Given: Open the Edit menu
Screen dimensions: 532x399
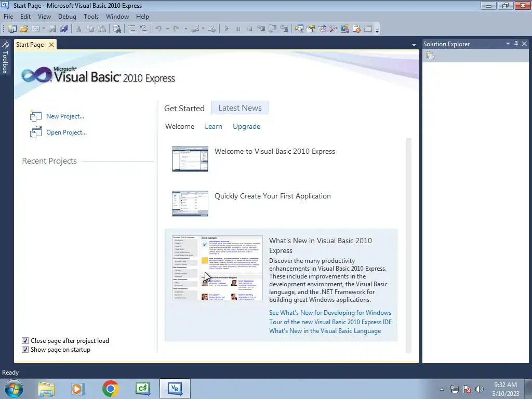Looking at the screenshot, I should pos(25,16).
